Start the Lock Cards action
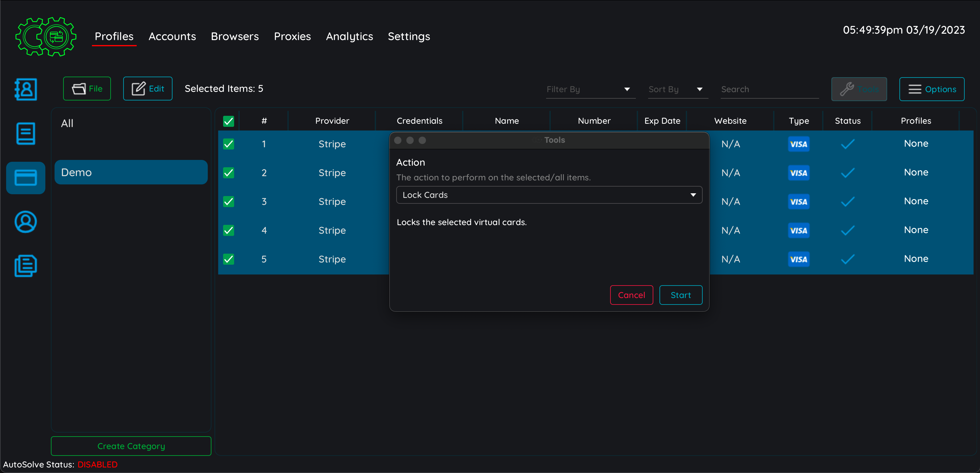The height and width of the screenshot is (473, 980). (681, 295)
